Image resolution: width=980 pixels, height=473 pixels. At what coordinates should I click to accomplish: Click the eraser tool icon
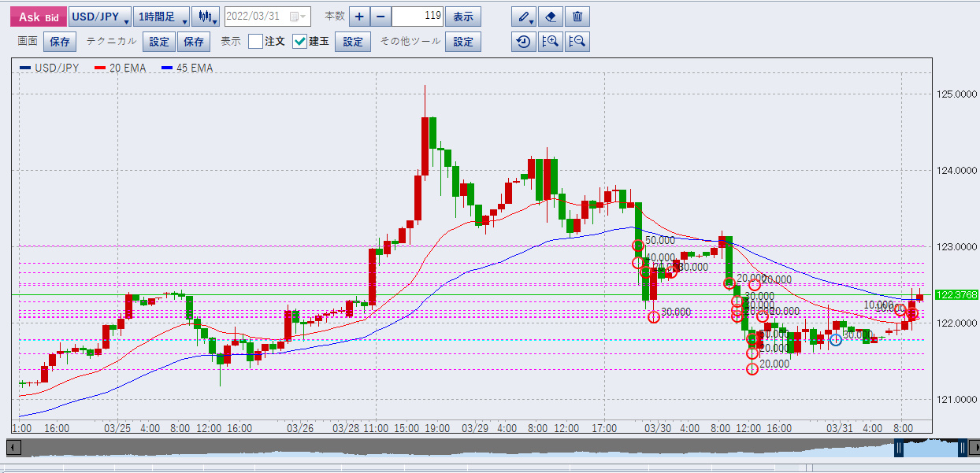551,17
